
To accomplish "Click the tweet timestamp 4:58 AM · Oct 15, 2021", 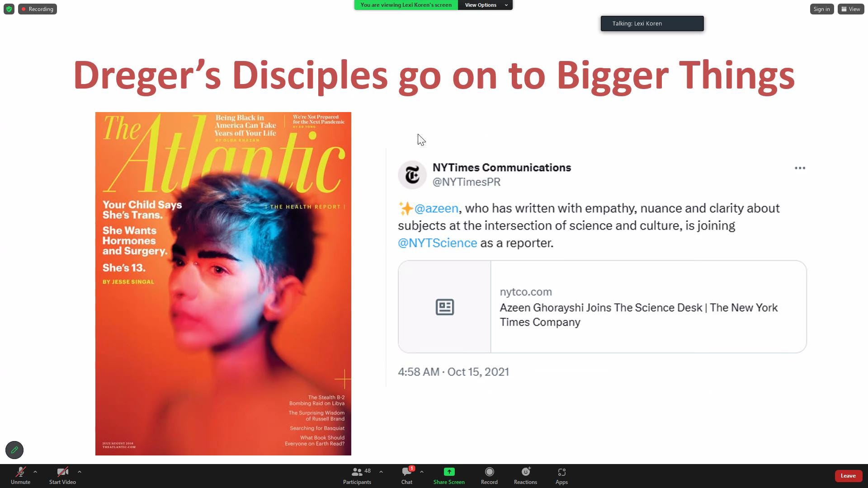I will (x=453, y=372).
